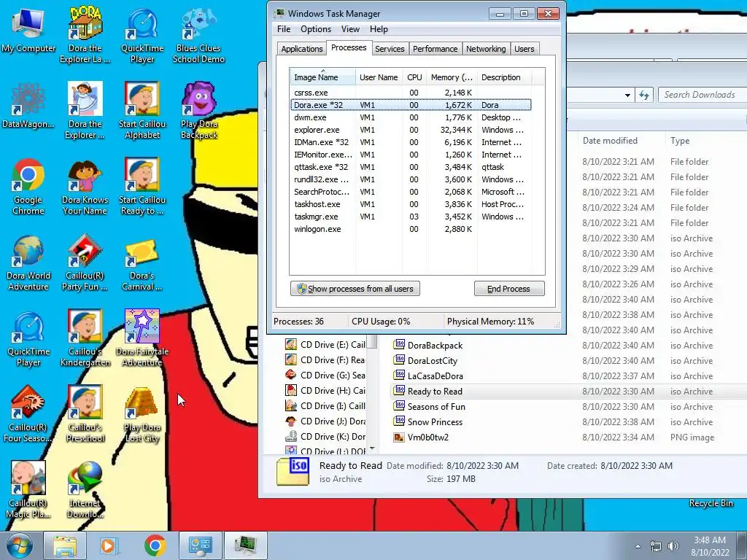Switch to the Services tab
Viewport: 747px width, 560px height.
coord(390,49)
